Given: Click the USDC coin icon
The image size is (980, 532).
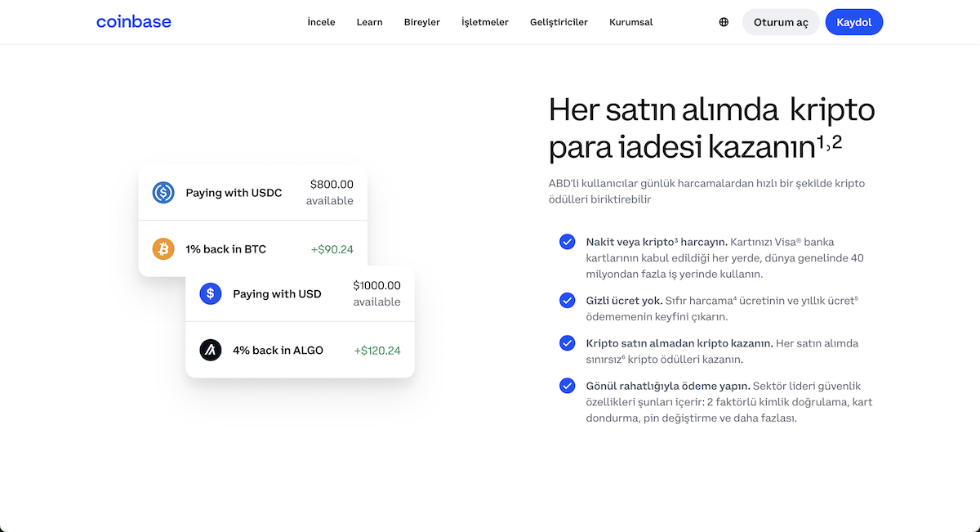Looking at the screenshot, I should (163, 193).
